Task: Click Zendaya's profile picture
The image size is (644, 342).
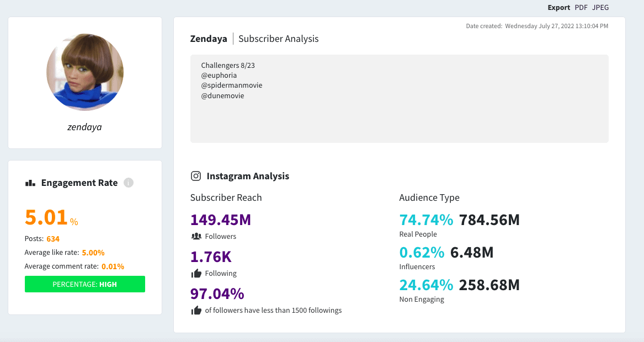Action: [x=85, y=72]
